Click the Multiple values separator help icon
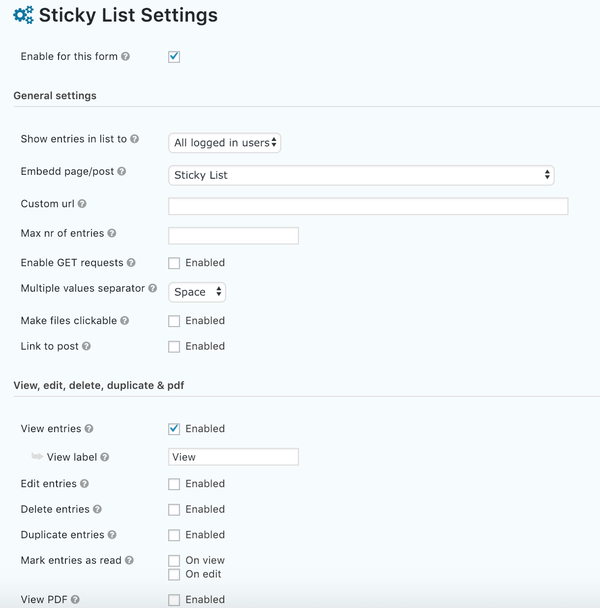Screen dimensions: 600x608 point(153,288)
